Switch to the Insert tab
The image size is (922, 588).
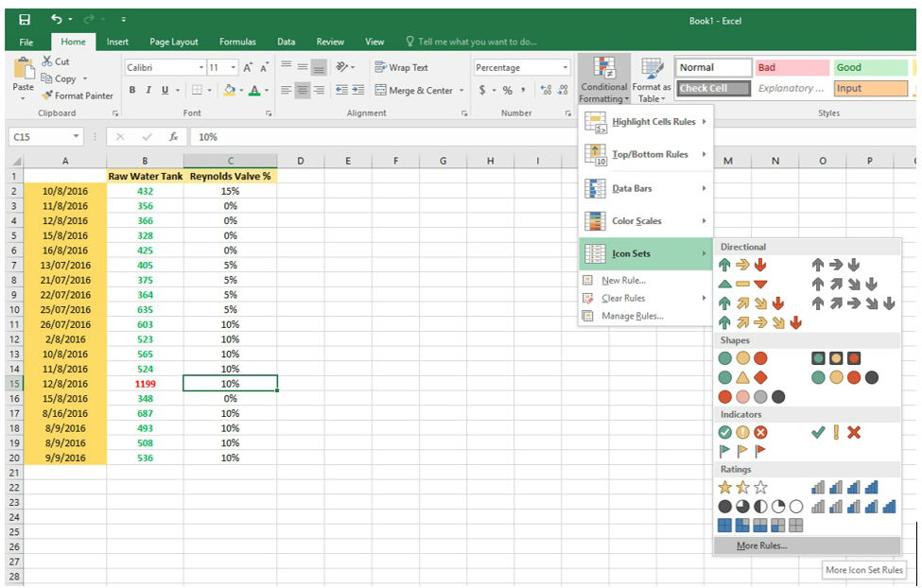117,42
